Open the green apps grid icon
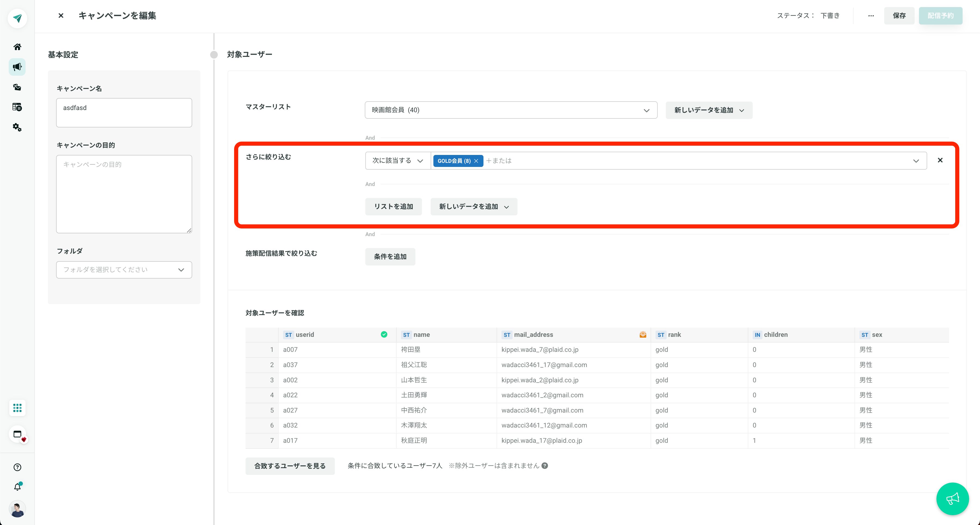Viewport: 980px width, 525px height. pyautogui.click(x=17, y=408)
